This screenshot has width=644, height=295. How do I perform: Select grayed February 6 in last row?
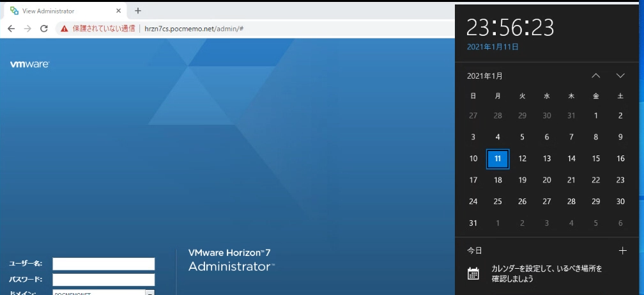tap(620, 223)
